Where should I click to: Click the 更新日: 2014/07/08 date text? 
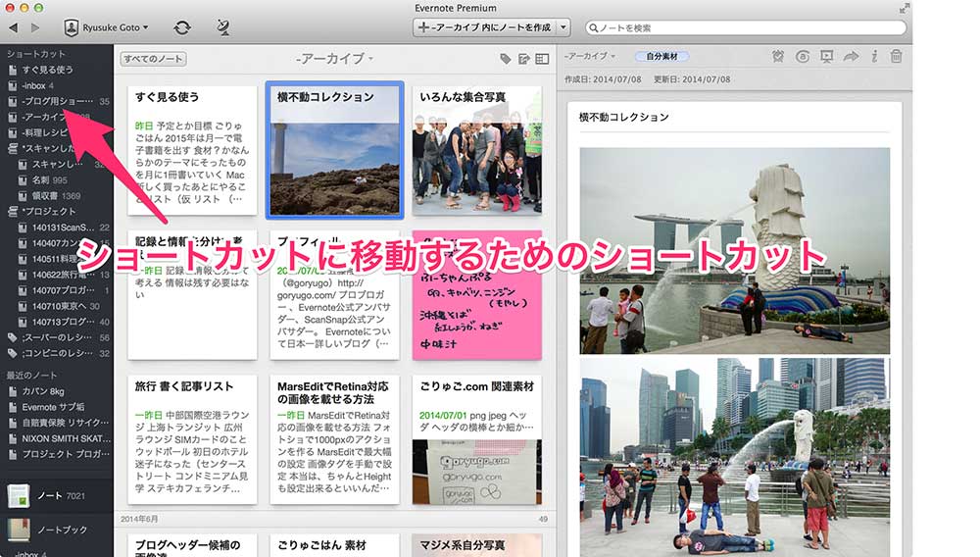[x=692, y=79]
